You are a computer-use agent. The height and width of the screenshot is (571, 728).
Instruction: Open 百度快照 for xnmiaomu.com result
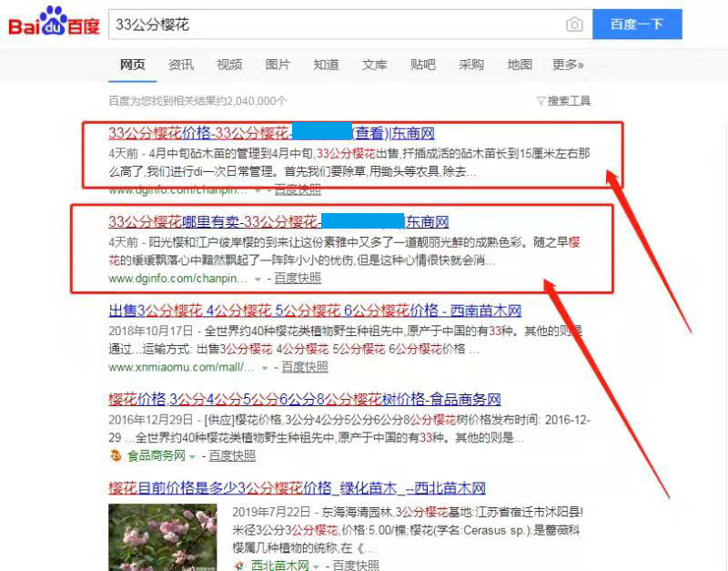tap(305, 367)
